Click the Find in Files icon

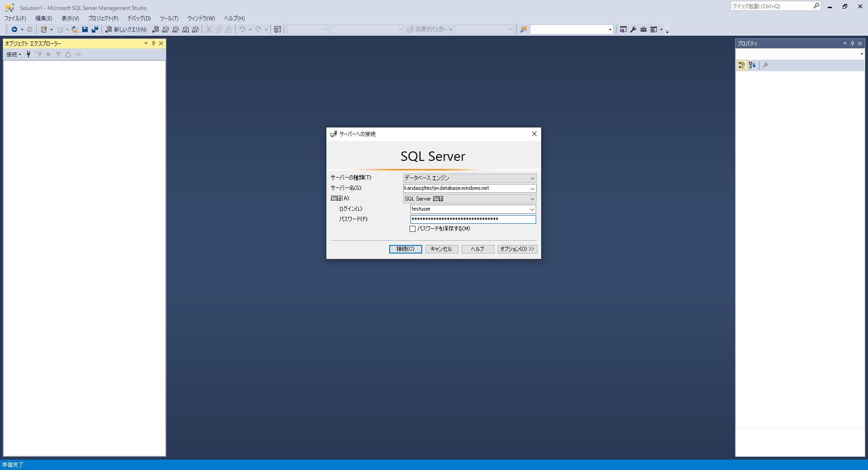pos(524,29)
